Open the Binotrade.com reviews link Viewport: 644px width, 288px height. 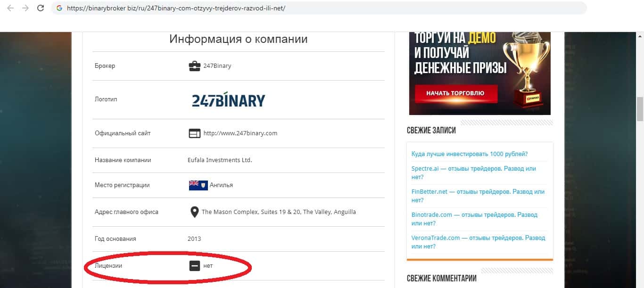(474, 219)
